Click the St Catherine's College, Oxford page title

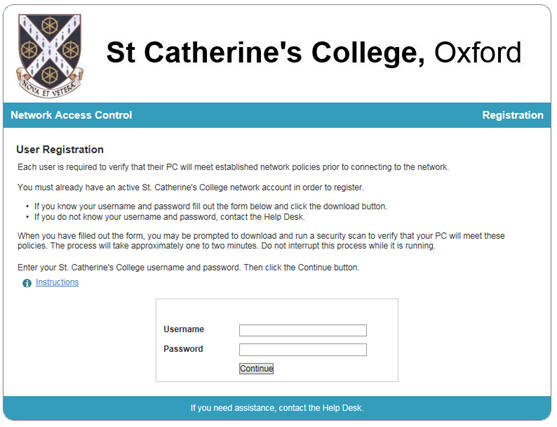[x=314, y=53]
